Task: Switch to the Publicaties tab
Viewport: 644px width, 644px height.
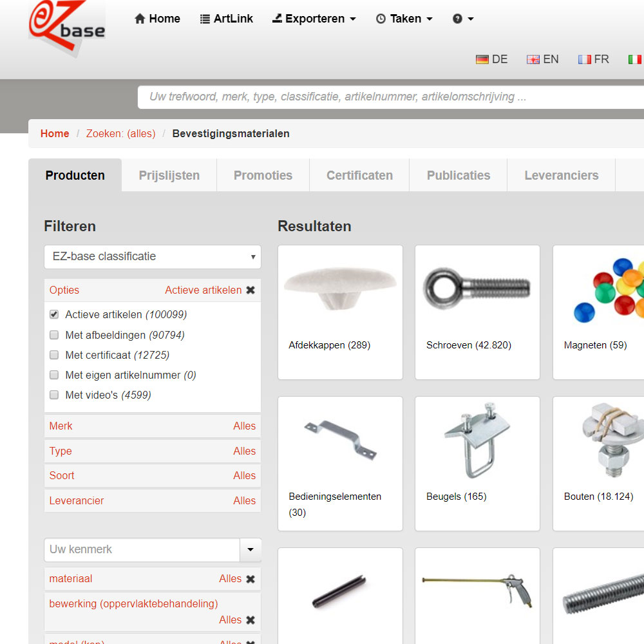Action: [459, 175]
